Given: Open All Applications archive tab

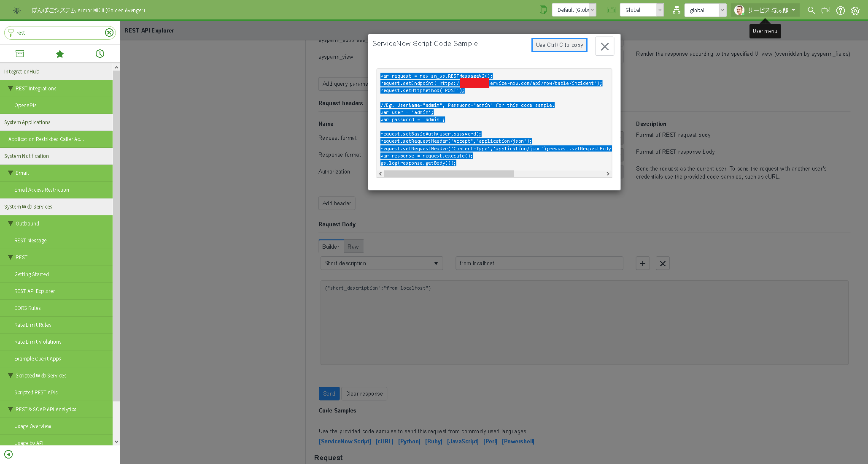Looking at the screenshot, I should (20, 54).
